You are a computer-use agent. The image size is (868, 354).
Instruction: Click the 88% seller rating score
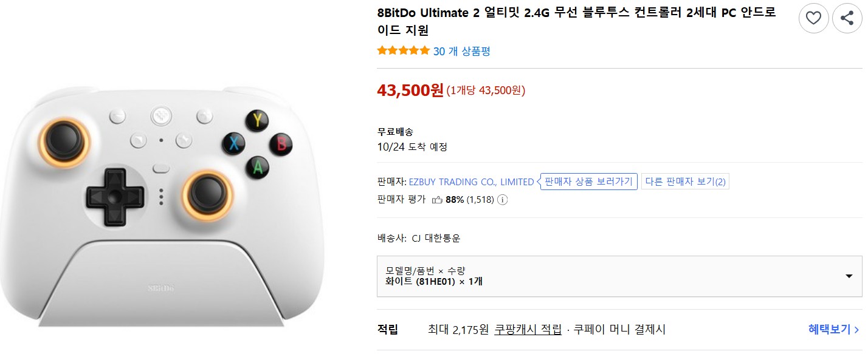455,199
